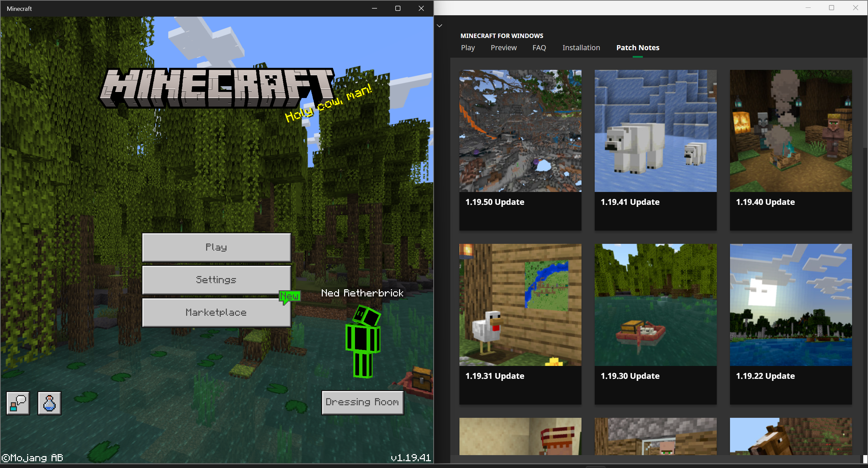The image size is (868, 468).
Task: Enter the Dressing Room
Action: [x=362, y=402]
